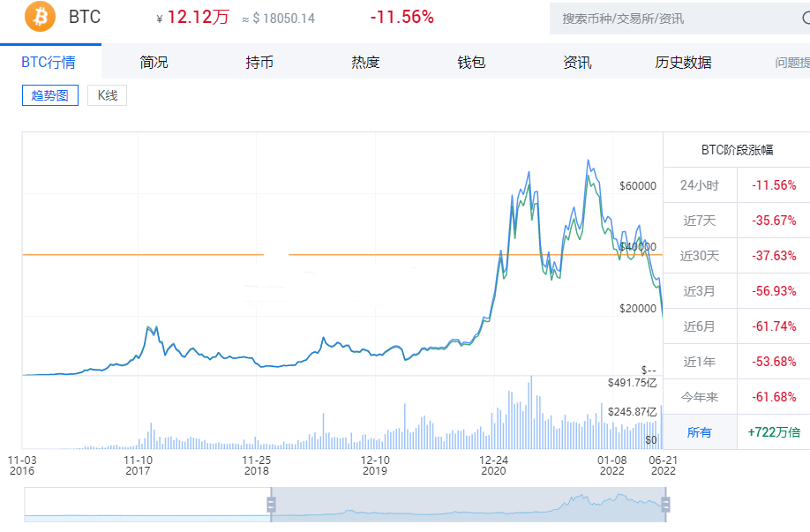
Task: Select the 所有 period row
Action: coord(736,431)
